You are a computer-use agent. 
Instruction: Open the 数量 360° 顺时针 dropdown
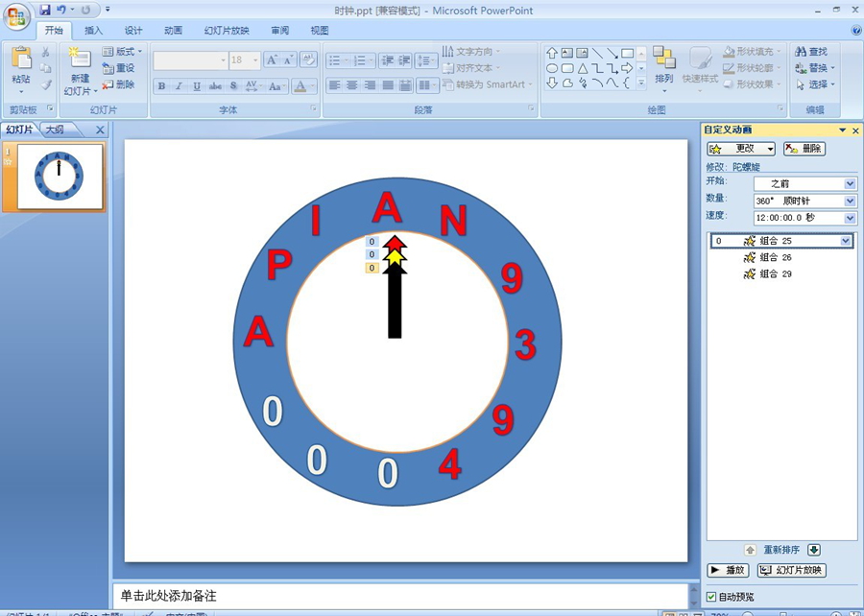(850, 201)
